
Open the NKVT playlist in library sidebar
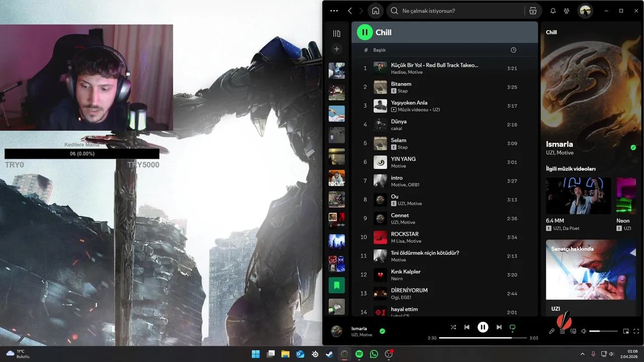[x=337, y=178]
